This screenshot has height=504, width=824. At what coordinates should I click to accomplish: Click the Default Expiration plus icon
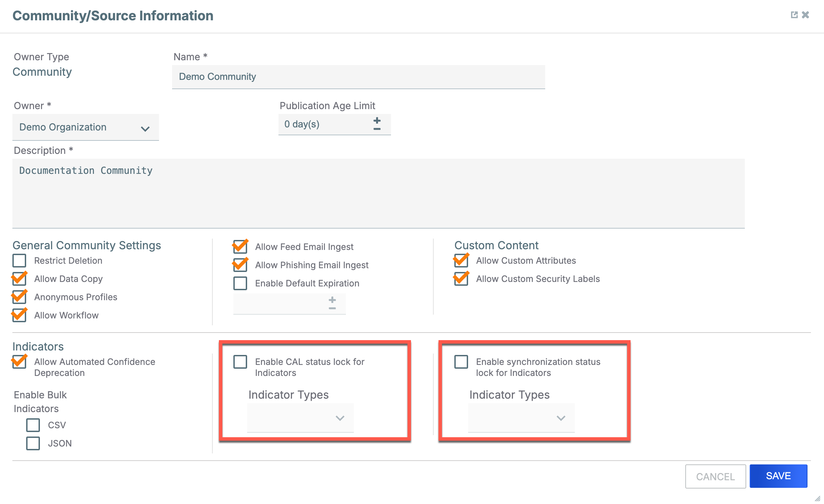[332, 299]
